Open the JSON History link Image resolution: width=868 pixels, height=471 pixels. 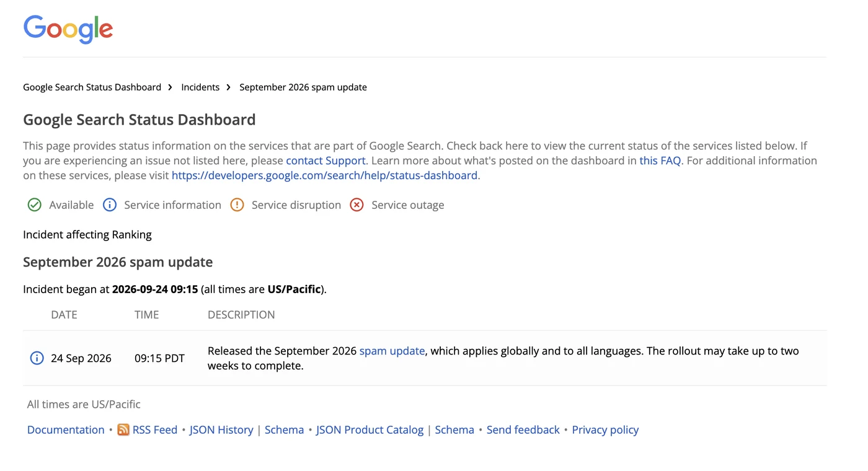tap(221, 429)
